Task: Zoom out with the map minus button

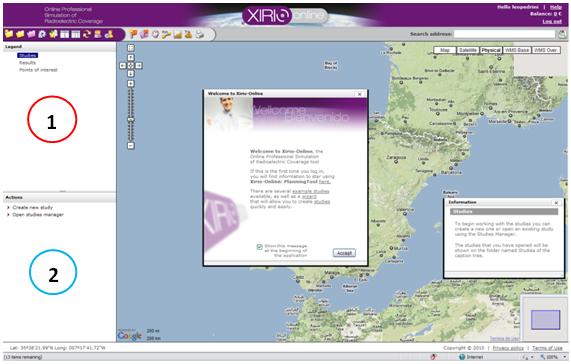Action: pos(131,146)
